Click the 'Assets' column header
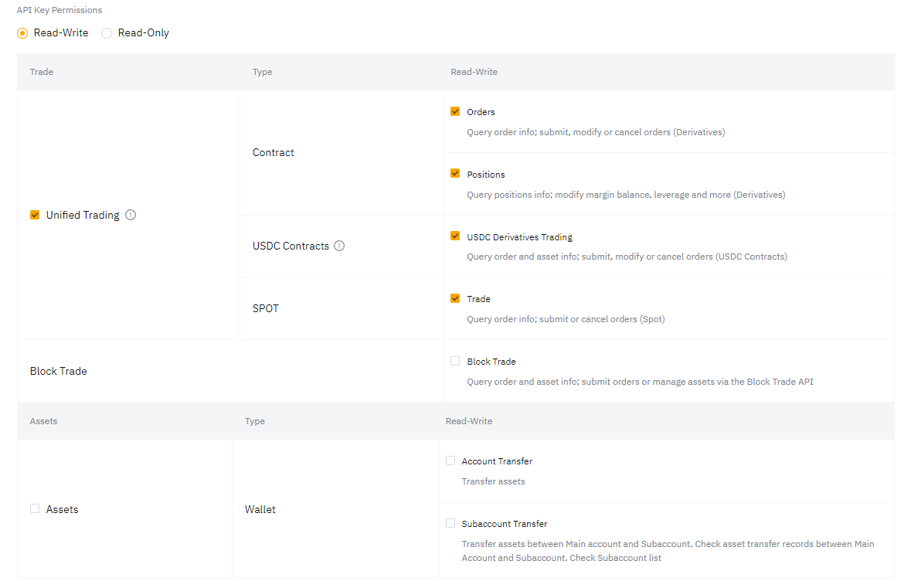This screenshot has width=904, height=588. pyautogui.click(x=44, y=421)
